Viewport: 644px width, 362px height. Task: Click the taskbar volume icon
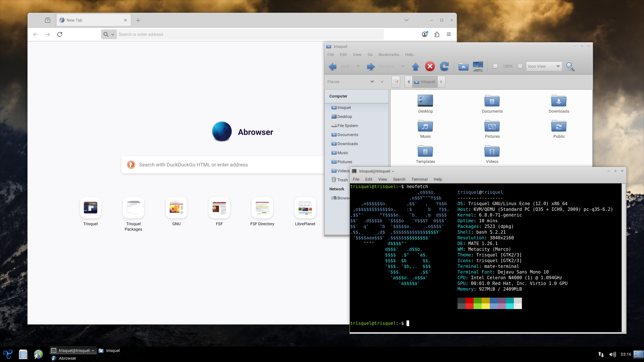613,354
